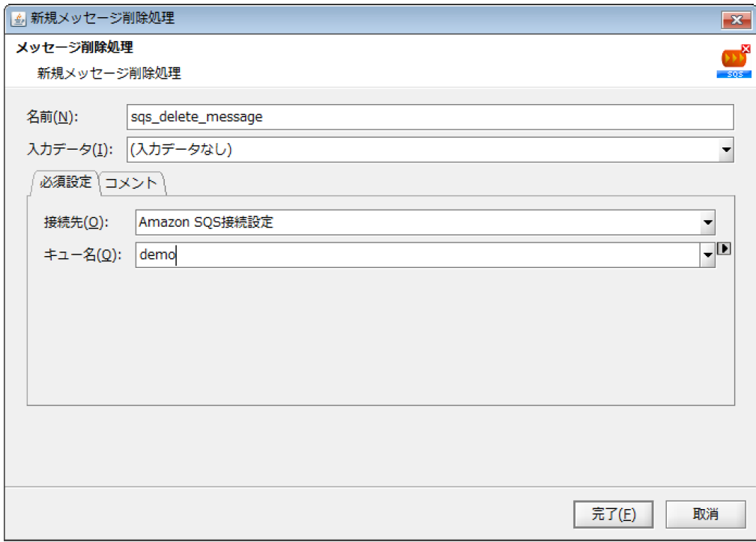Switch to the 必須設定 tab
The image size is (756, 542).
tap(65, 182)
